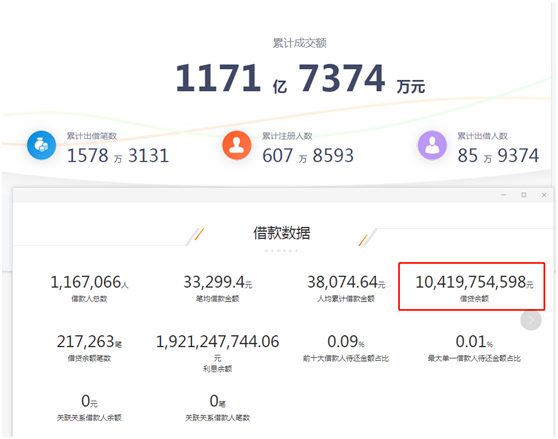Select the 1171 亿 7374 万元 total
The width and height of the screenshot is (558, 439).
pos(300,78)
